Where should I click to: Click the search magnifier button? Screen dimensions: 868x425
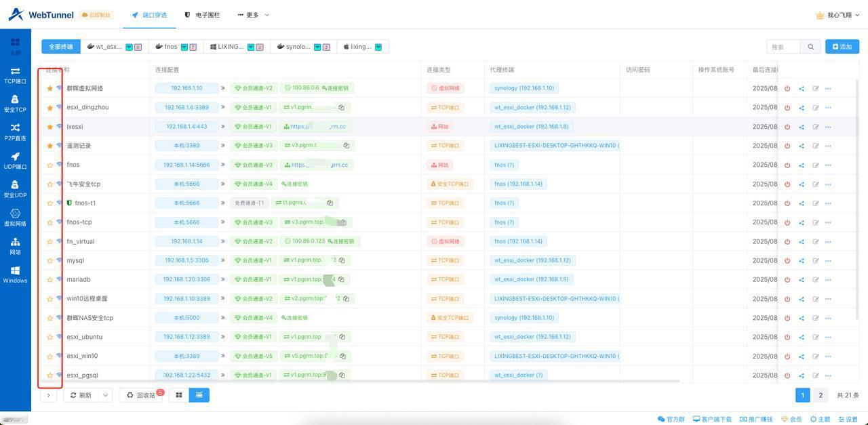(x=810, y=47)
